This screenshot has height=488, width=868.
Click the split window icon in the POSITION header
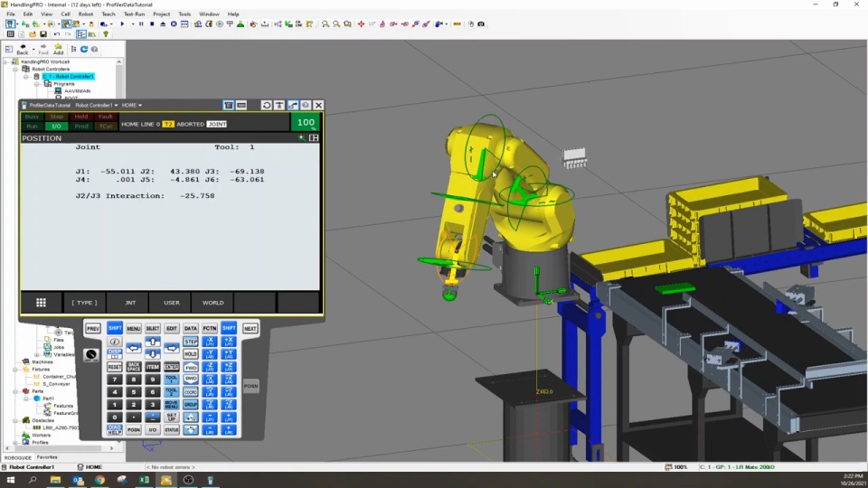pyautogui.click(x=314, y=138)
